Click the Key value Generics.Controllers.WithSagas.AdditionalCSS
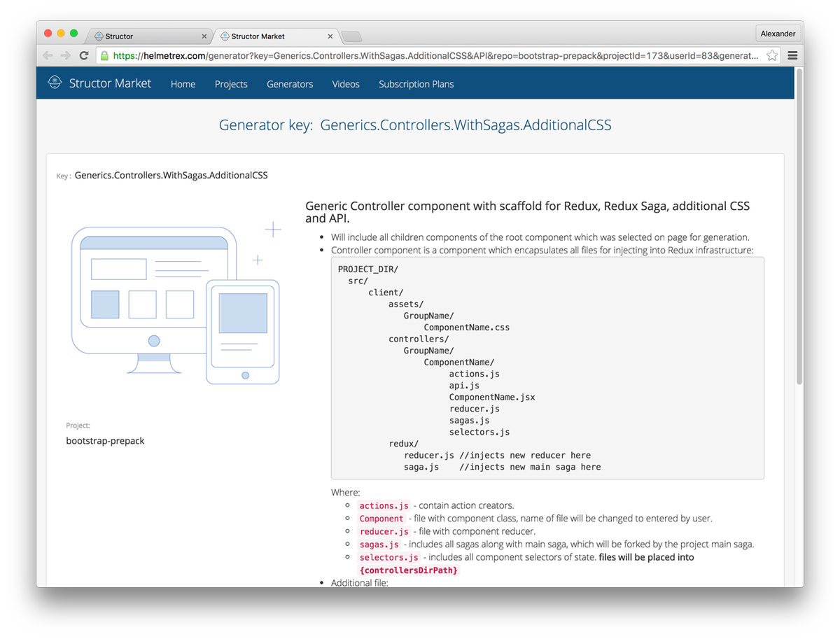The width and height of the screenshot is (840, 639). click(171, 175)
